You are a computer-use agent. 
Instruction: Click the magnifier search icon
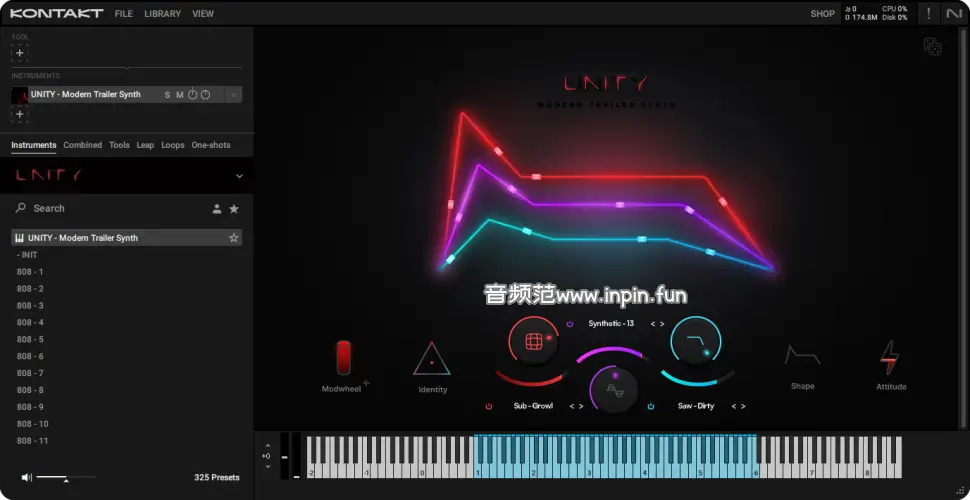20,208
